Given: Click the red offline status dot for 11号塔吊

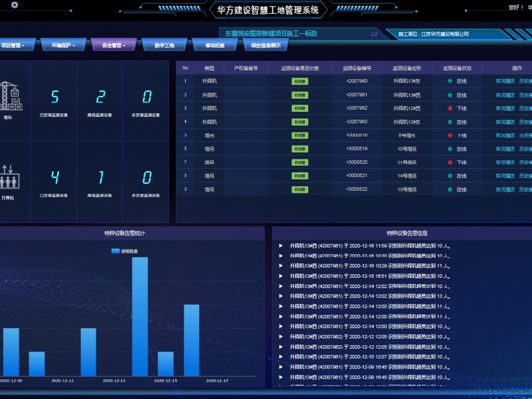Looking at the screenshot, I should (x=450, y=162).
